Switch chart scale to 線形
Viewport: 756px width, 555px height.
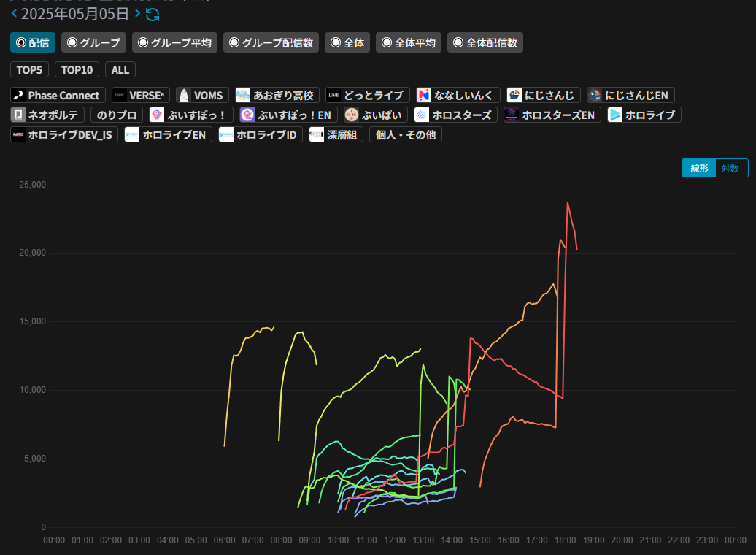coord(698,168)
